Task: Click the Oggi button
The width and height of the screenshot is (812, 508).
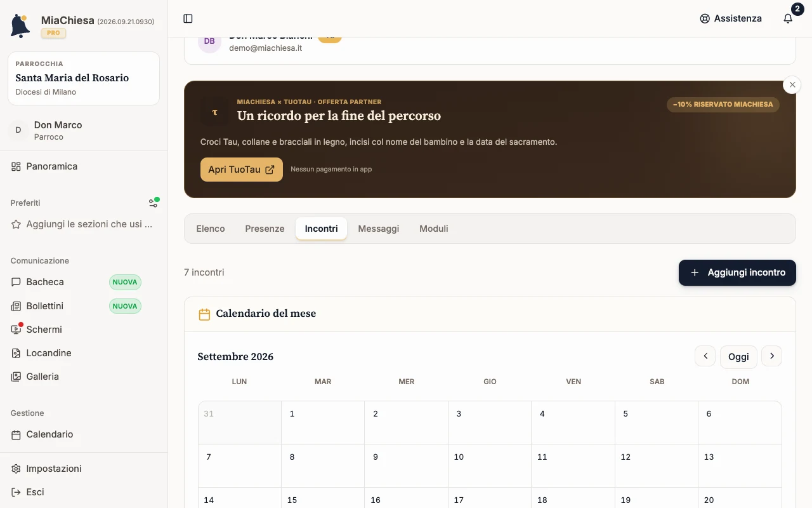Action: pos(738,357)
